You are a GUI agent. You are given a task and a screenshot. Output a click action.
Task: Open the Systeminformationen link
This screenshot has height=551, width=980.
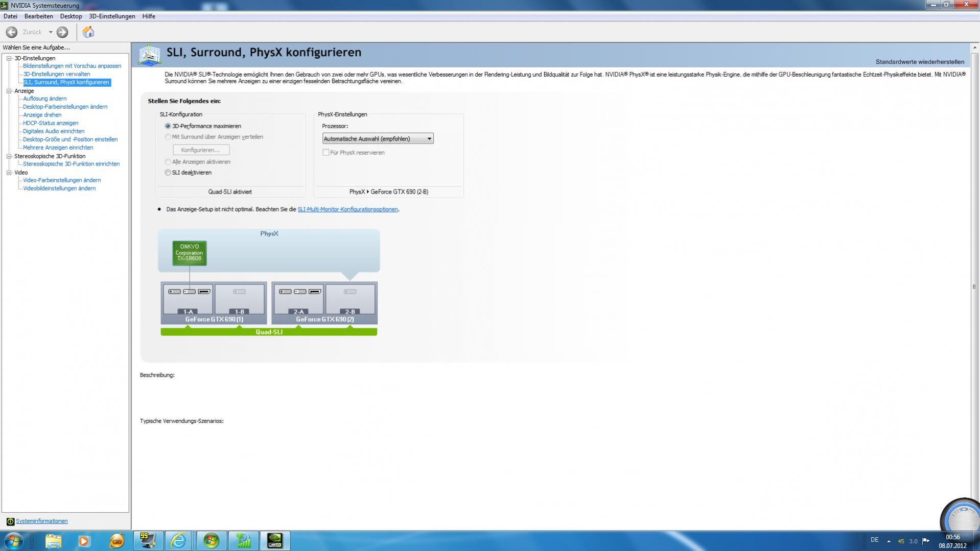pos(41,521)
